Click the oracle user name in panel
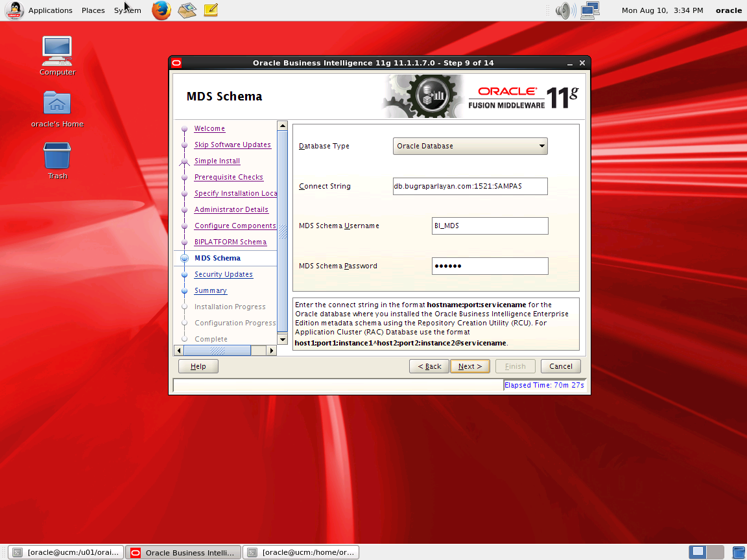Viewport: 747px width, 560px height. point(728,10)
